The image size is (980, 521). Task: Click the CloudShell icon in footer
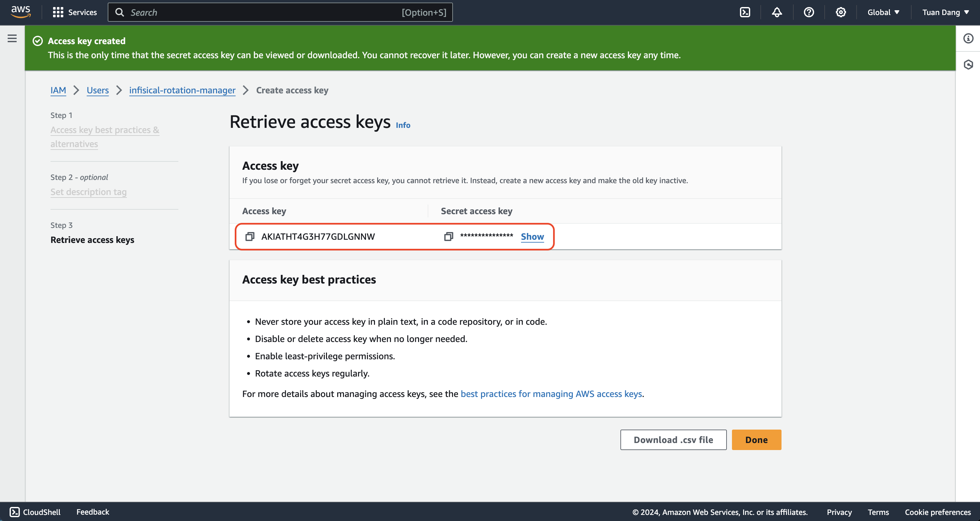[x=14, y=512]
